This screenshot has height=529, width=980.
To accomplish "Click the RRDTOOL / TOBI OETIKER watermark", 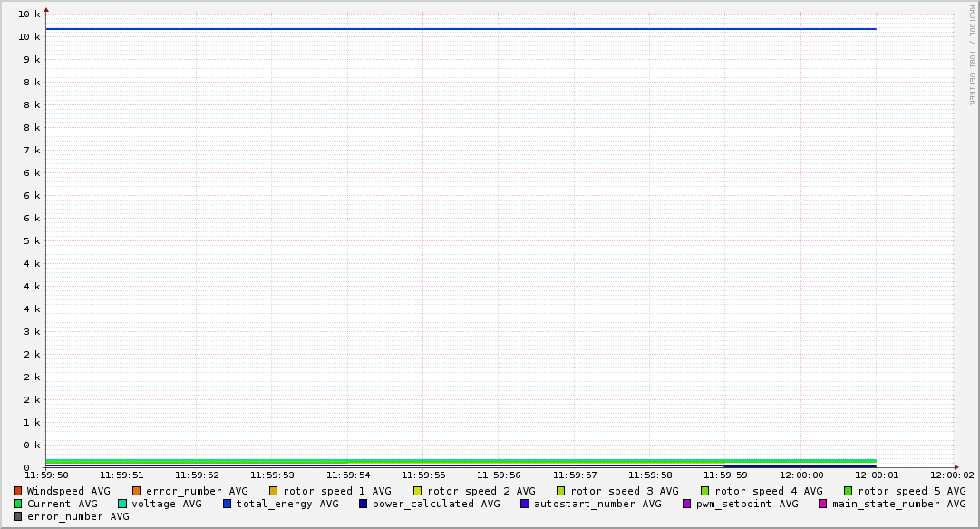I will point(972,54).
